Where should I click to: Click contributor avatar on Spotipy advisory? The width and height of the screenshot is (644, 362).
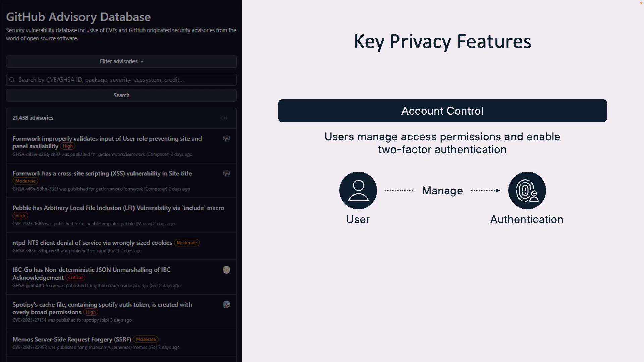click(227, 305)
